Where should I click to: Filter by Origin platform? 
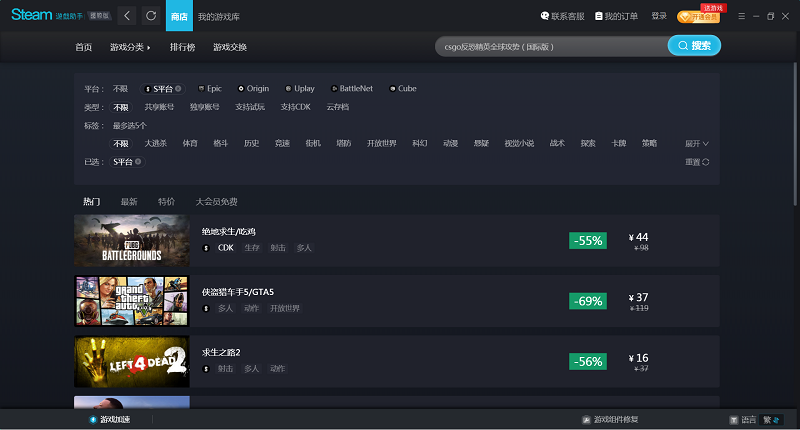pyautogui.click(x=253, y=89)
